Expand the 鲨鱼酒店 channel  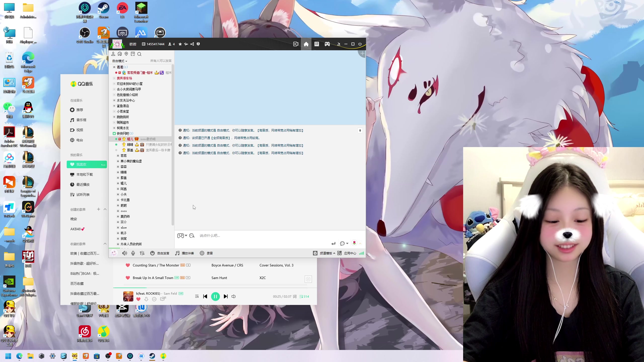click(114, 106)
